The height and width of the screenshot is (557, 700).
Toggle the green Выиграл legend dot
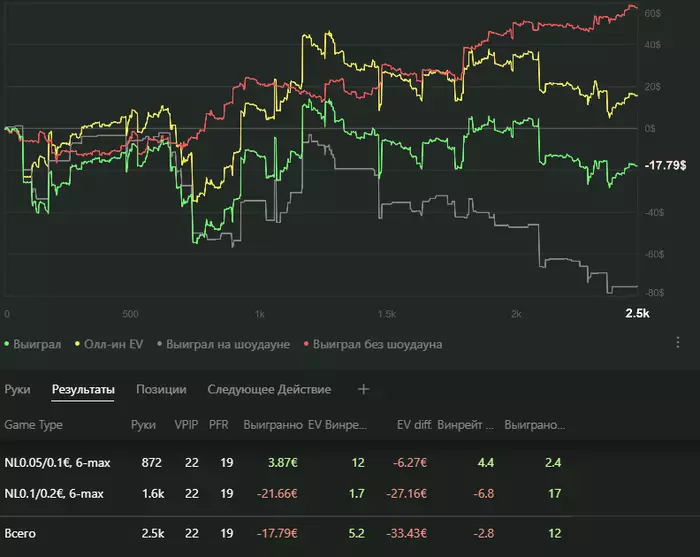pos(9,344)
